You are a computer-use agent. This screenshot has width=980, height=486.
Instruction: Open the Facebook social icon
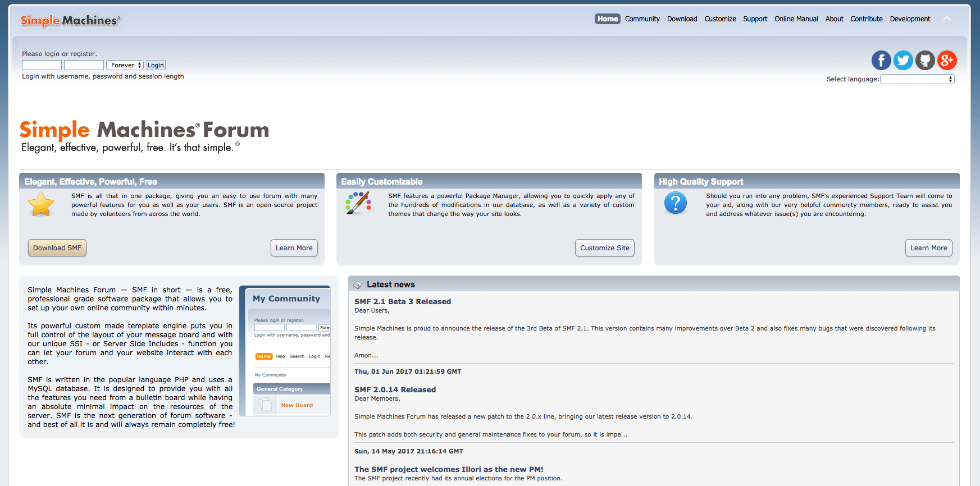click(881, 60)
